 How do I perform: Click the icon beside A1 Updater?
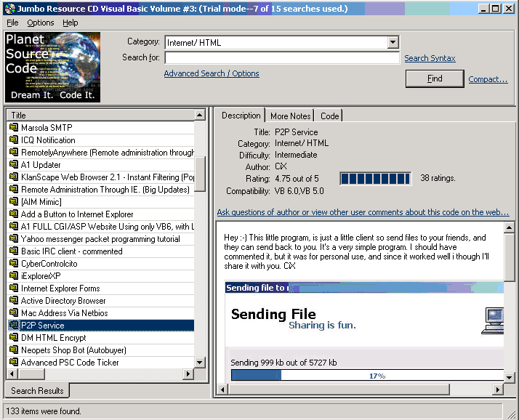(14, 164)
